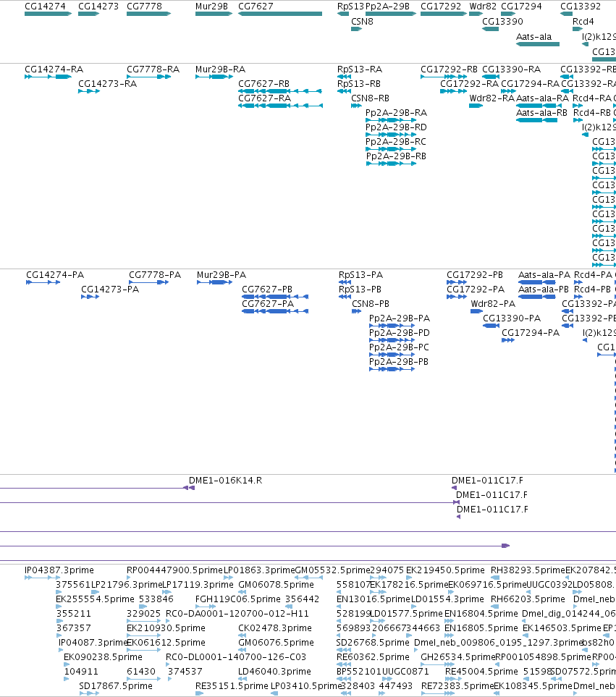
Task: Click the Aats-ala-RB transcript label
Action: 541,112
